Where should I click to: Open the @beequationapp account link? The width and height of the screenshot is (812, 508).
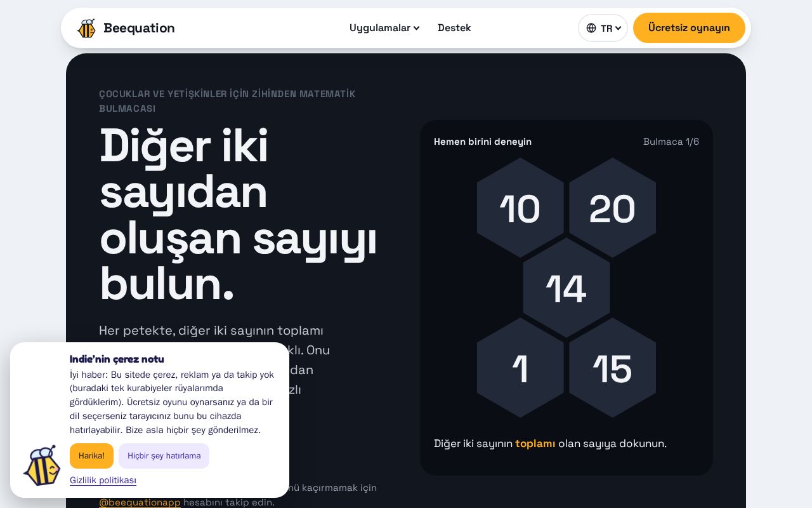[x=140, y=502]
